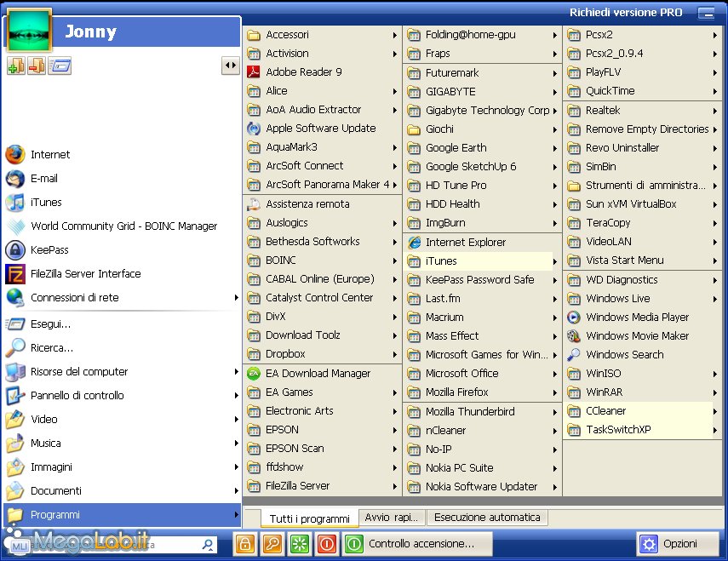Open the Nokia PC Suite folder
Screen dimensions: 728x561
pyautogui.click(x=482, y=468)
